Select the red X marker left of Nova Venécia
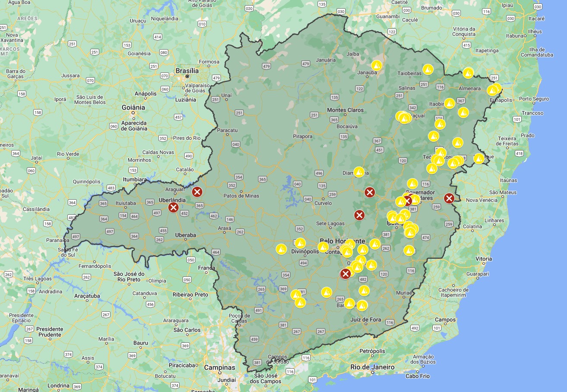This screenshot has height=392, width=567. click(x=449, y=198)
